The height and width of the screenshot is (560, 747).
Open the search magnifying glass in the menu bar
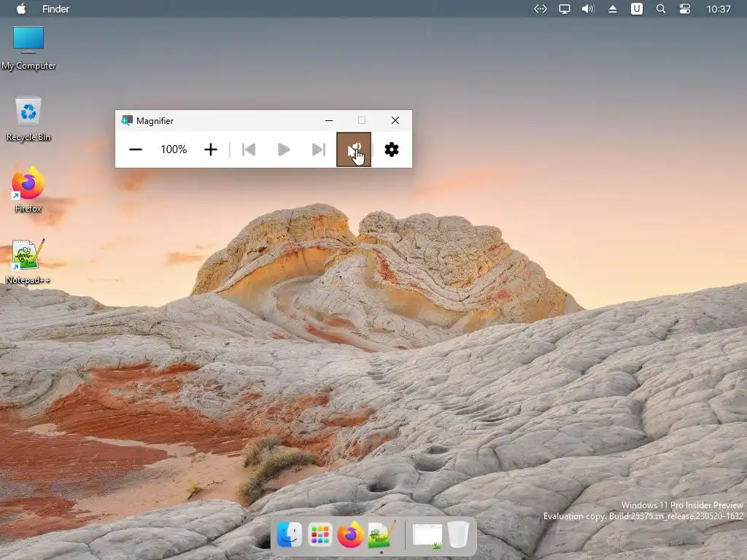(x=661, y=9)
